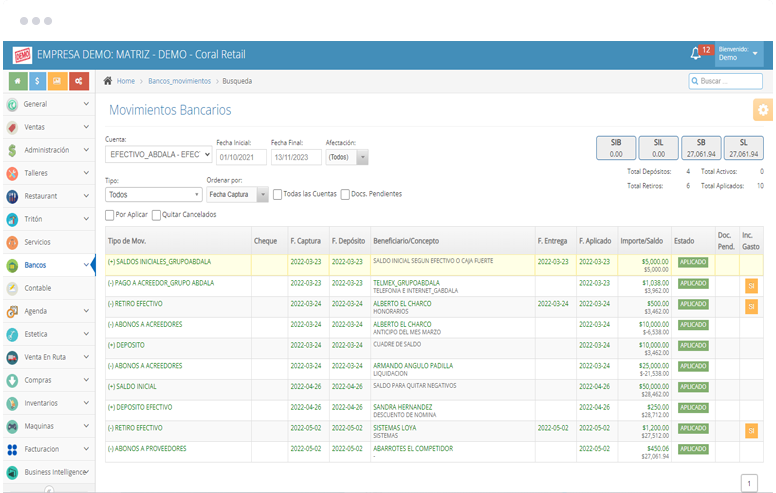Screen dimensions: 776x493
Task: Open the Bancos menu
Action: [x=49, y=265]
